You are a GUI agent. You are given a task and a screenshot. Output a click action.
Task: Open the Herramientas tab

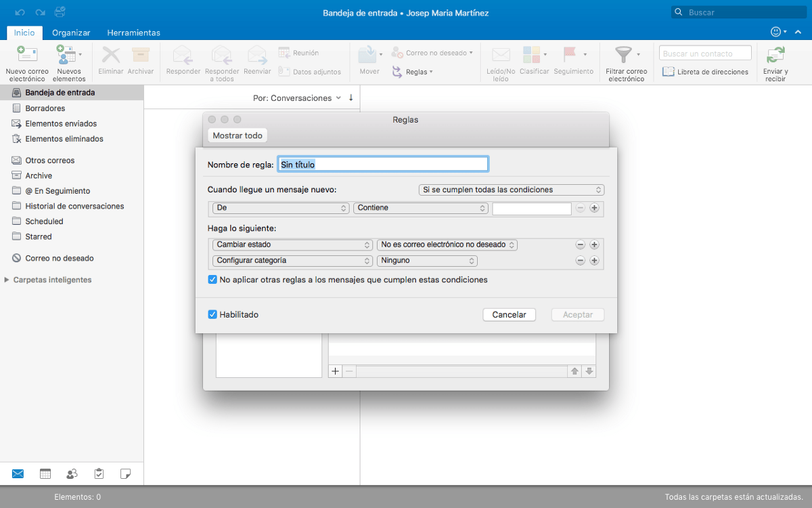click(x=133, y=32)
